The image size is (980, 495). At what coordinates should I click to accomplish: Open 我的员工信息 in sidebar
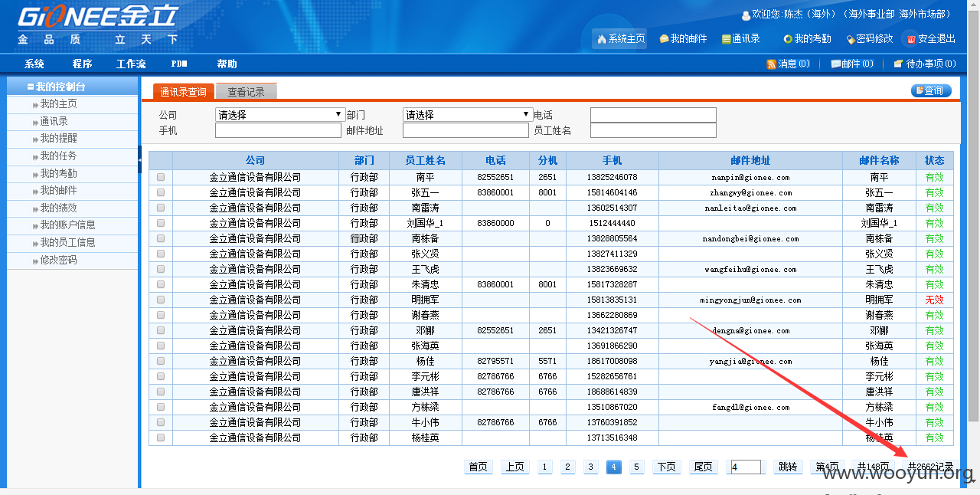pos(67,242)
